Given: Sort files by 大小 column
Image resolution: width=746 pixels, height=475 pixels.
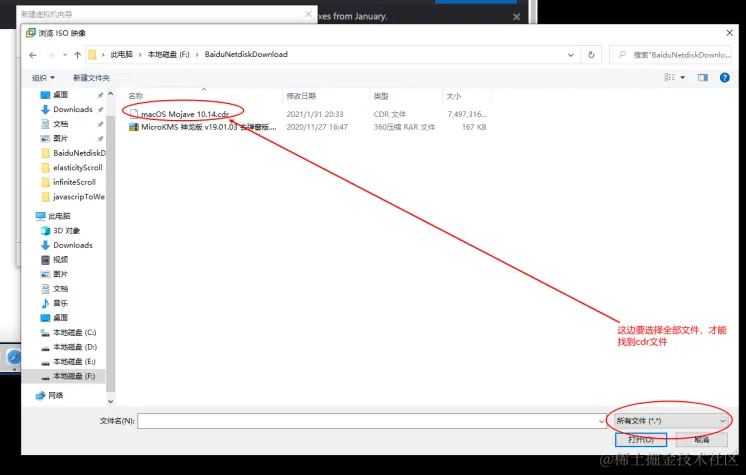Looking at the screenshot, I should click(x=453, y=96).
